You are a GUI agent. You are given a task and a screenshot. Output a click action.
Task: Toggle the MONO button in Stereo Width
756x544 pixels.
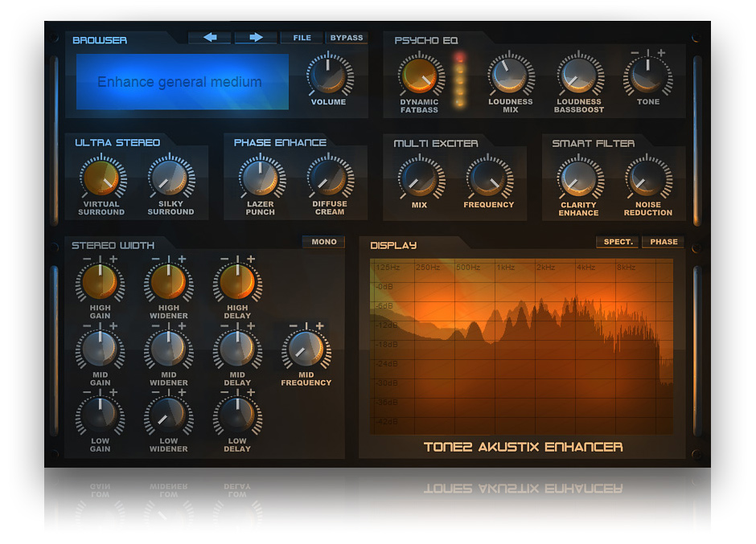point(323,242)
